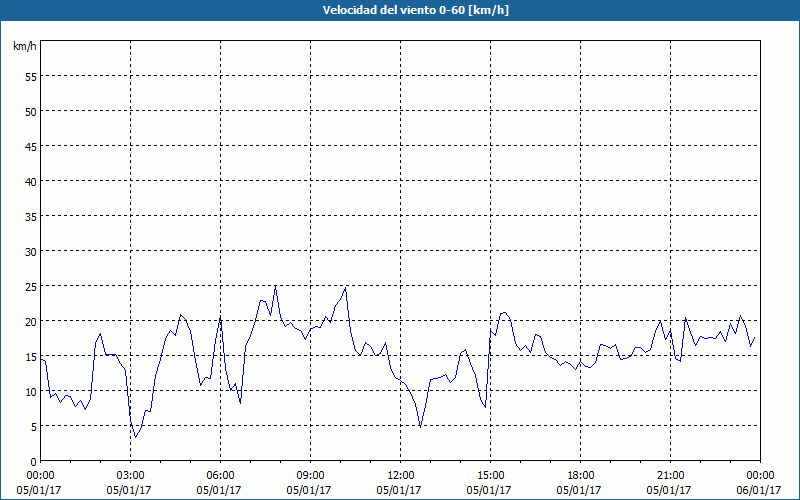
Task: Select the y-axis value '30'
Action: 31,252
